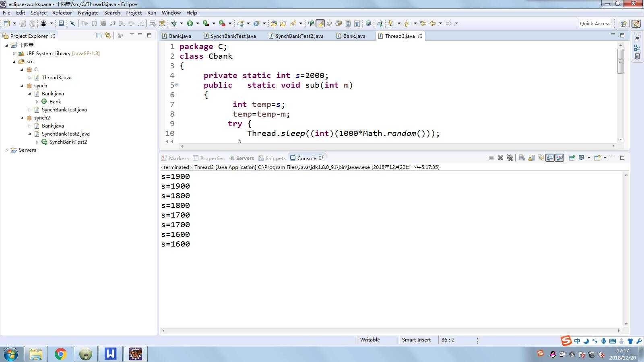The height and width of the screenshot is (362, 644).
Task: Switch to the Markers tab
Action: pyautogui.click(x=175, y=158)
